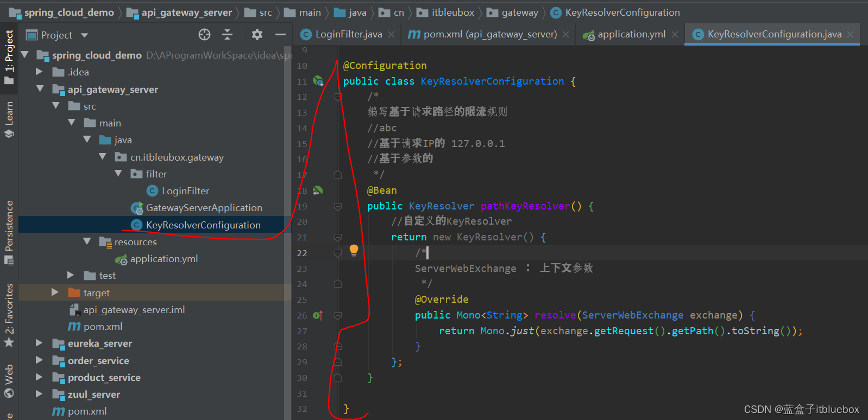The image size is (868, 420).
Task: Expand the eureka_server module
Action: coord(39,343)
